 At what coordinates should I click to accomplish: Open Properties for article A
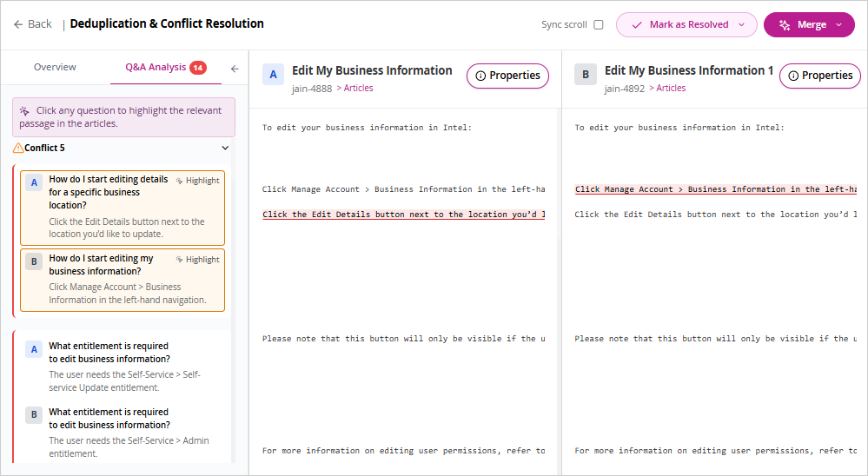pyautogui.click(x=507, y=76)
